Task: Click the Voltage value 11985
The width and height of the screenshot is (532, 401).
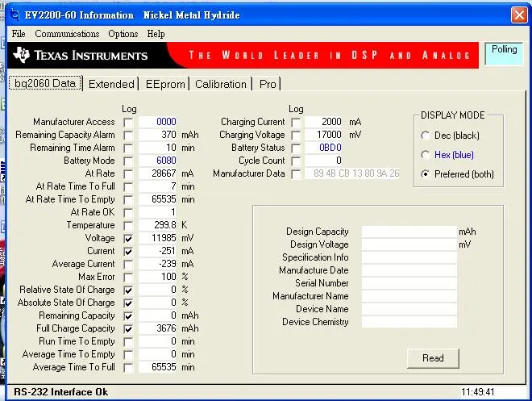Action: point(158,238)
